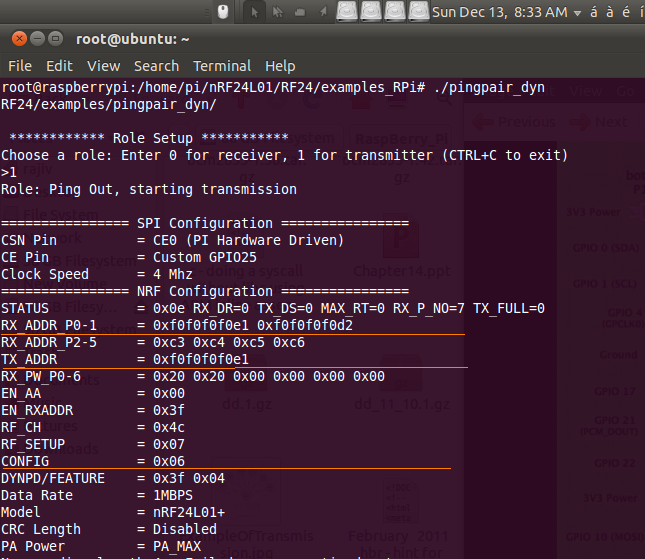Click the 'Choose a role' prompt line
Screen dimensions: 645x559
click(284, 155)
